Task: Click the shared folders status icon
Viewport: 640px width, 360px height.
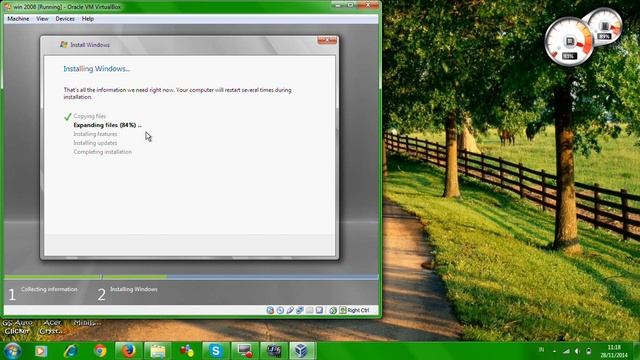Action: click(309, 310)
